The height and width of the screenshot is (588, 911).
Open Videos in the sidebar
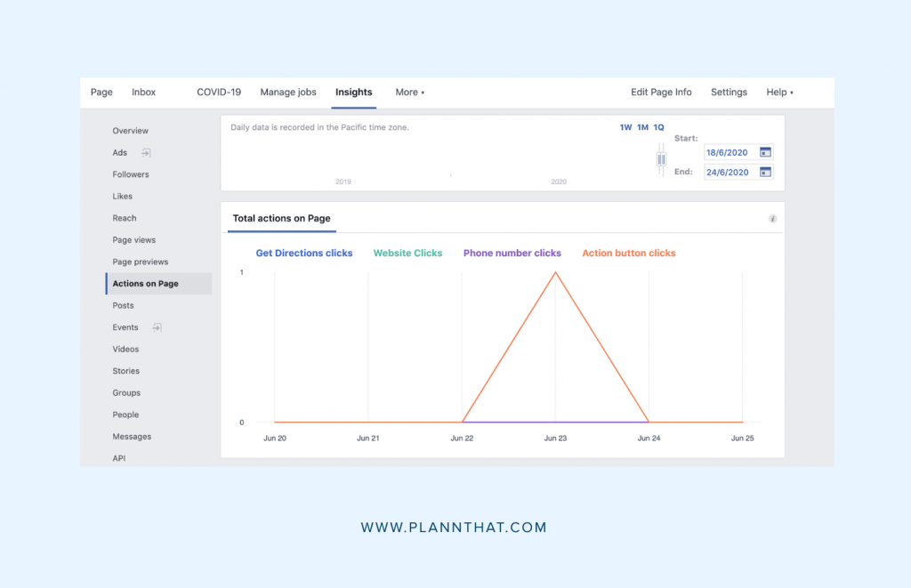[125, 350]
